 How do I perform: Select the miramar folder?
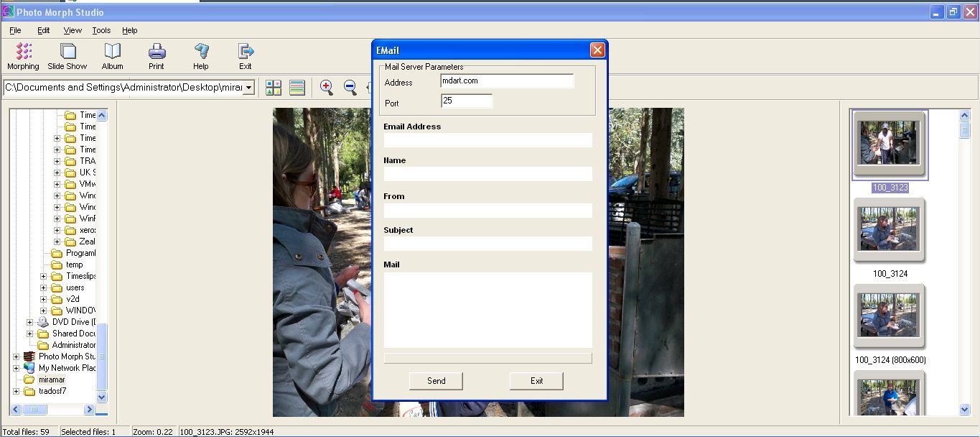(x=52, y=379)
